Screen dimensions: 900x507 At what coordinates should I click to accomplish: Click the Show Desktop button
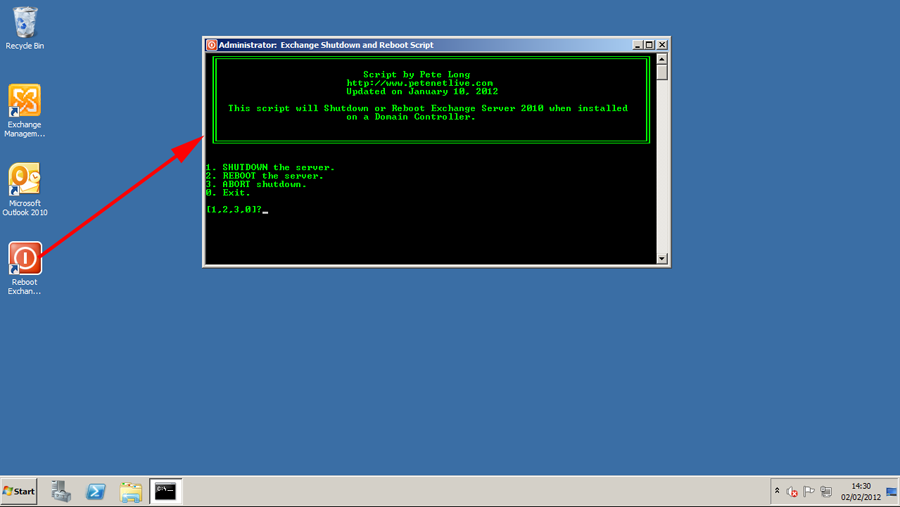tap(891, 491)
